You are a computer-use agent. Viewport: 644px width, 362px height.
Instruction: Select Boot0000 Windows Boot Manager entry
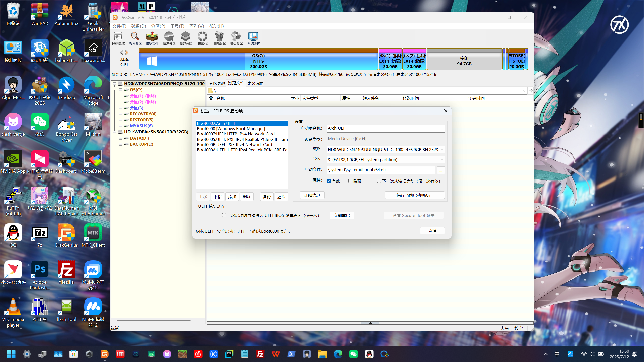pyautogui.click(x=231, y=129)
